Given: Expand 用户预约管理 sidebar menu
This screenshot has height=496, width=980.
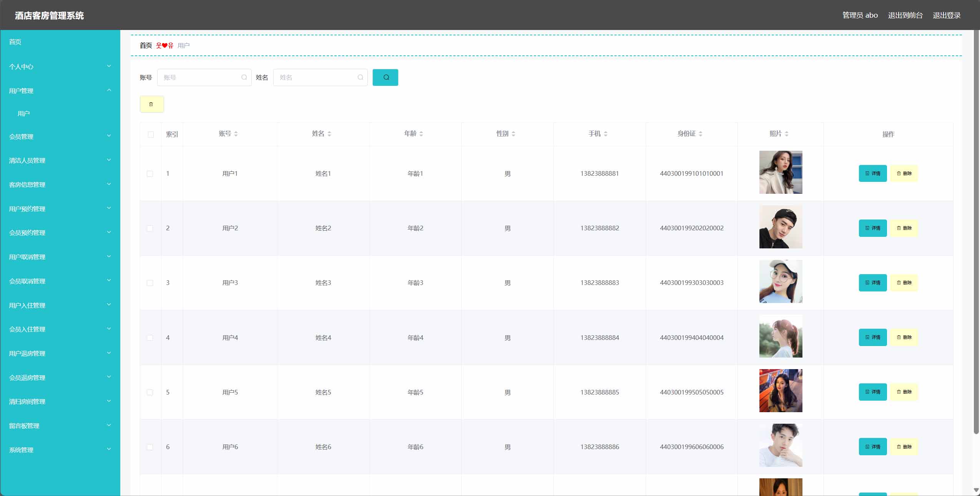Looking at the screenshot, I should point(60,209).
